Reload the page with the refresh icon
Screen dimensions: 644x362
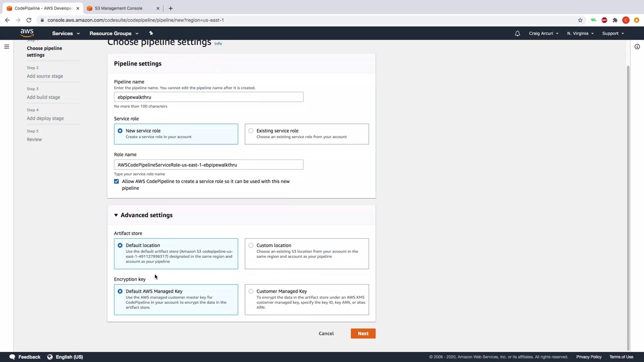point(29,20)
